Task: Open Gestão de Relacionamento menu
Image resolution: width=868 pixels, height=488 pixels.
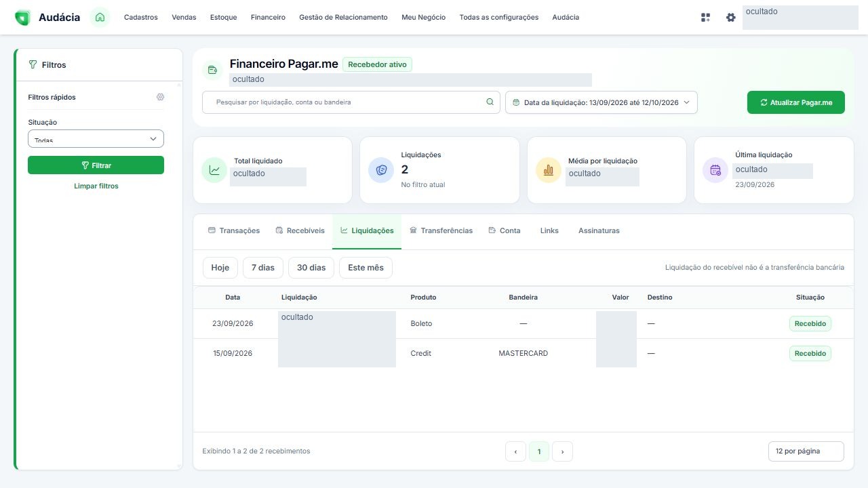Action: click(x=343, y=18)
